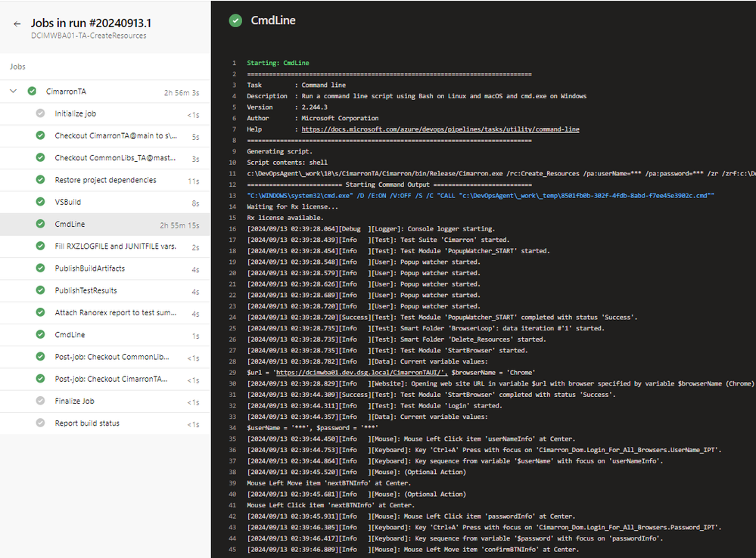Select the PublishTestResults step

(x=86, y=290)
